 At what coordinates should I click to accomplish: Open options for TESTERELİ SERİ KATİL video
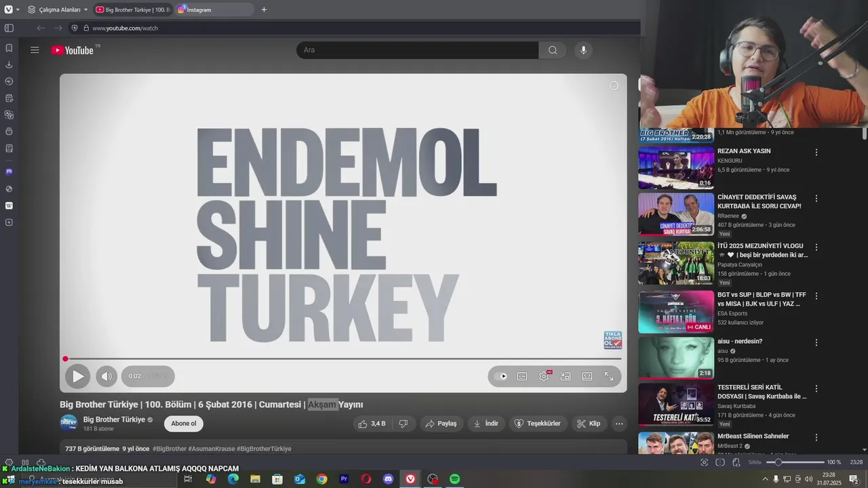tap(816, 389)
